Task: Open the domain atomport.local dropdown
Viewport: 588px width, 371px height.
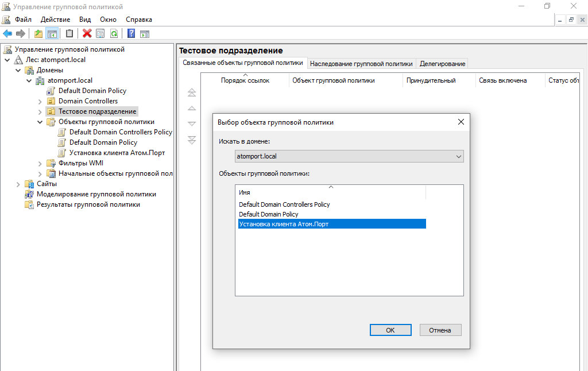Action: click(458, 156)
